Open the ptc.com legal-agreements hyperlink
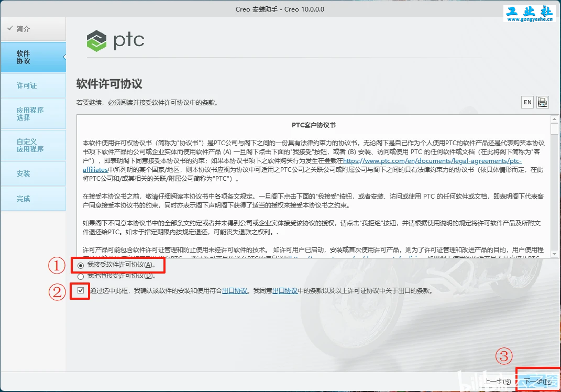Image resolution: width=561 pixels, height=392 pixels. [432, 161]
